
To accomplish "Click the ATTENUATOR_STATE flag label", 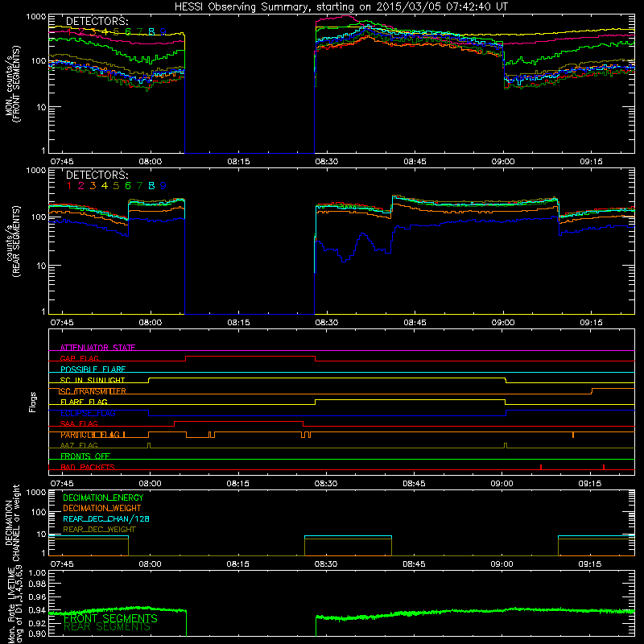I will click(97, 348).
